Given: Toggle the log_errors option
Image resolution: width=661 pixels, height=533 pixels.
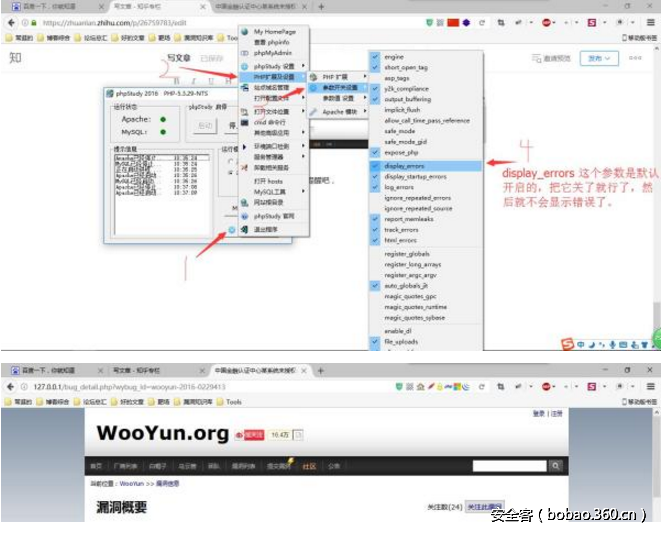Looking at the screenshot, I should pyautogui.click(x=426, y=187).
